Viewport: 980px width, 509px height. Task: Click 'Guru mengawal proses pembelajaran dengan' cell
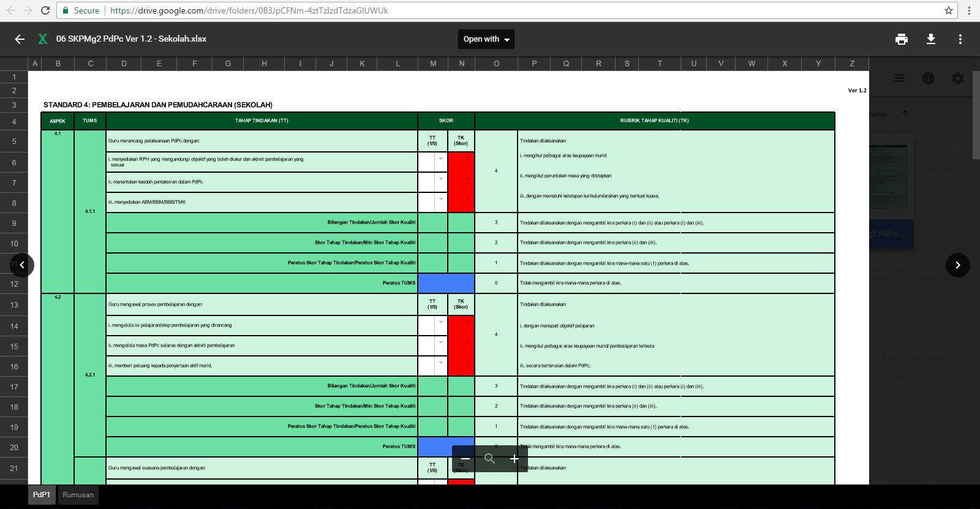pos(262,304)
